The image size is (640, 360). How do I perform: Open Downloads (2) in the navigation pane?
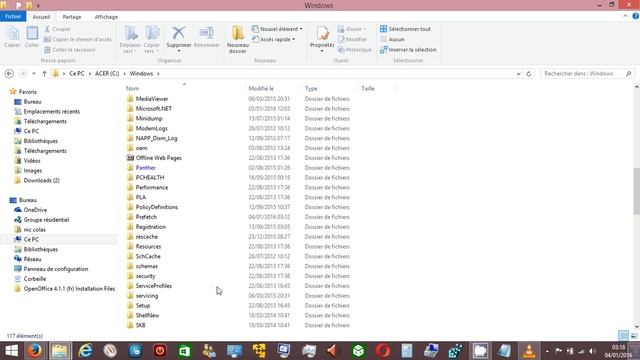(41, 180)
